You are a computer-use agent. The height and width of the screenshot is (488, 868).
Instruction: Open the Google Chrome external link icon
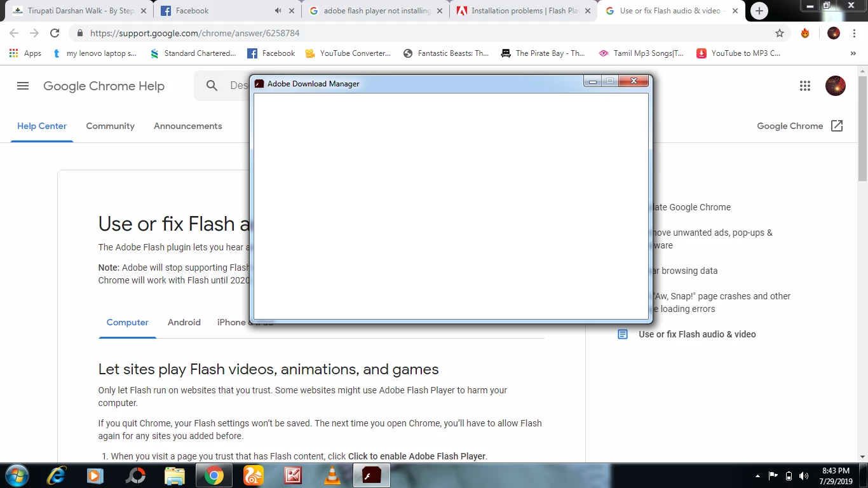[837, 126]
